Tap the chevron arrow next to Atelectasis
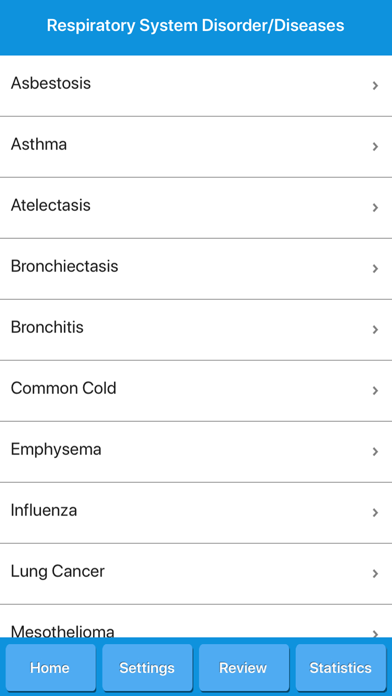The image size is (392, 696). [x=375, y=207]
